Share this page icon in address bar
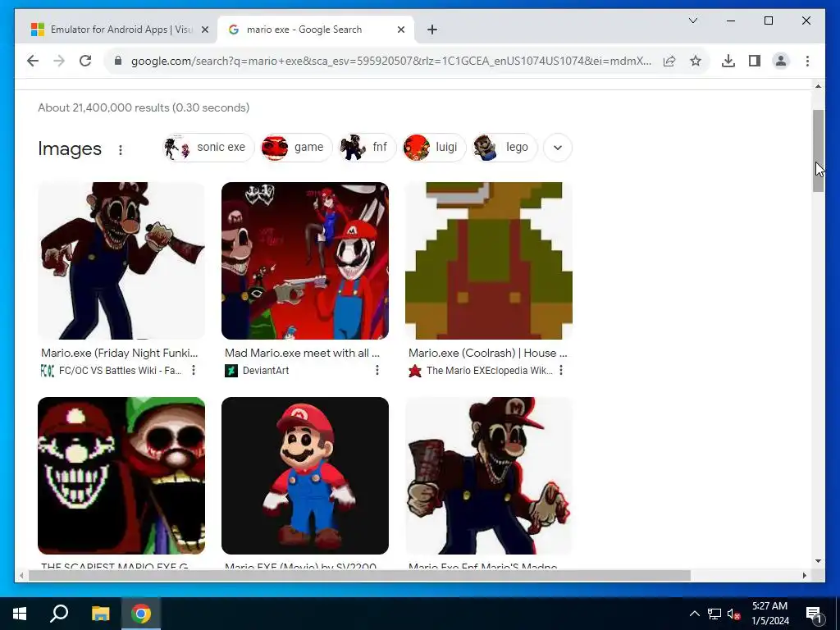The height and width of the screenshot is (630, 840). [669, 61]
